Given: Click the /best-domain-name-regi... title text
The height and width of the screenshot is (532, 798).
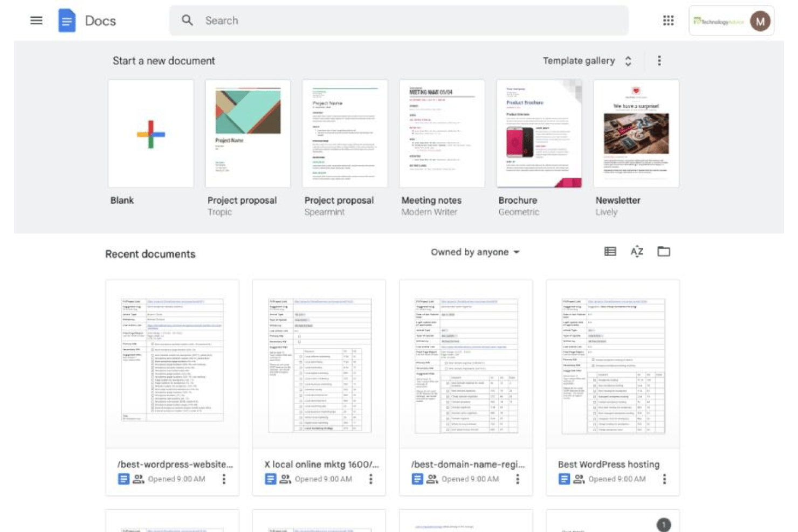Looking at the screenshot, I should point(467,464).
